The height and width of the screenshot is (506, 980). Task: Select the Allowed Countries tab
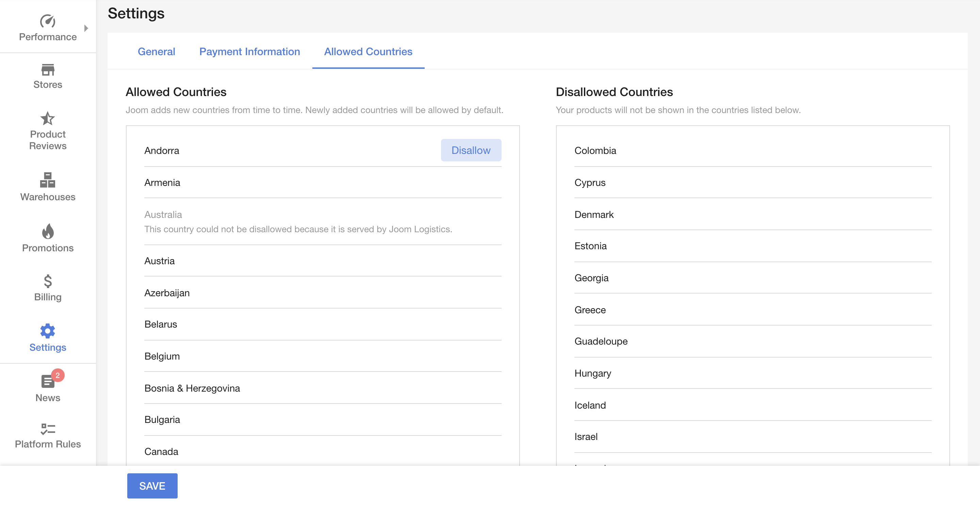point(368,51)
